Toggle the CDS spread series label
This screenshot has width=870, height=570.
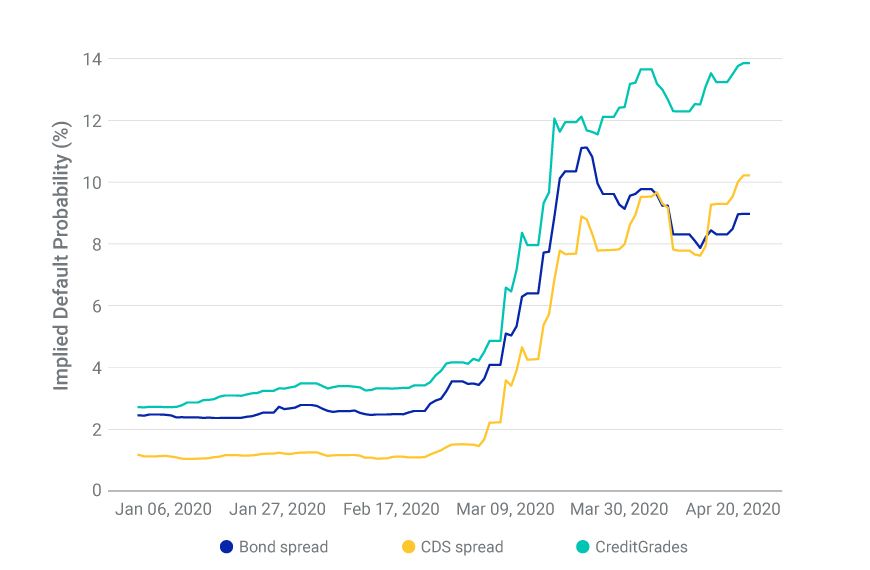(x=462, y=547)
